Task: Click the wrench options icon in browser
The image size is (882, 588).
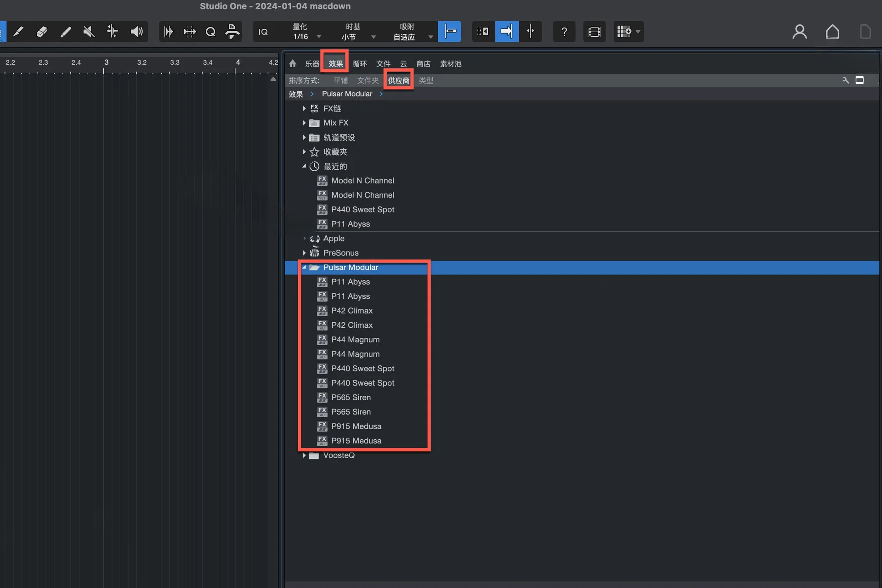Action: click(x=845, y=80)
